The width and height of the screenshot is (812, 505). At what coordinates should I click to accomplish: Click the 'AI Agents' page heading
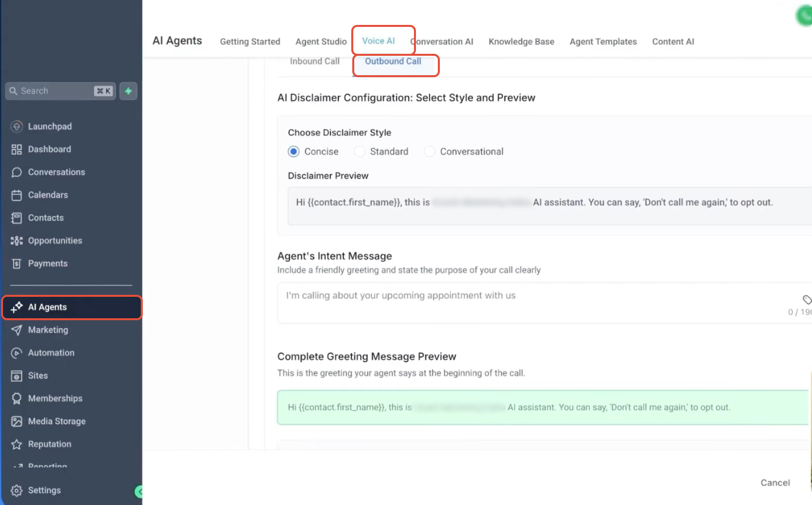pyautogui.click(x=177, y=41)
